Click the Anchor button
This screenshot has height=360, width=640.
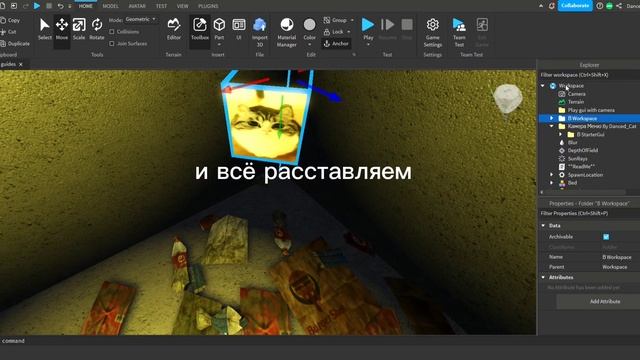[x=336, y=43]
